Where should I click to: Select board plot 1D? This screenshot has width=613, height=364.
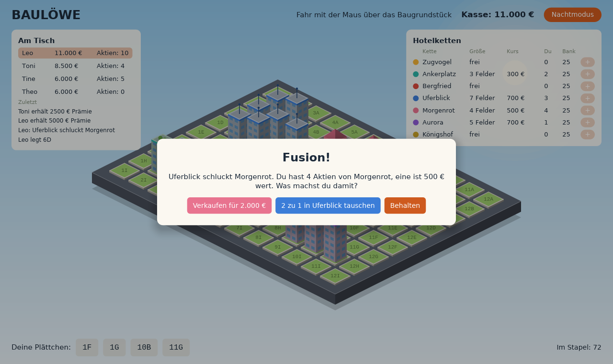point(220,123)
